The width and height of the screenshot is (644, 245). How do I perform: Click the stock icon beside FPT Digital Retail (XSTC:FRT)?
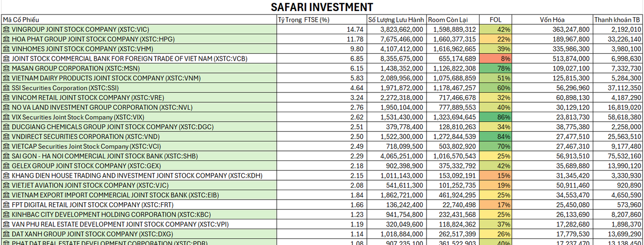click(7, 205)
